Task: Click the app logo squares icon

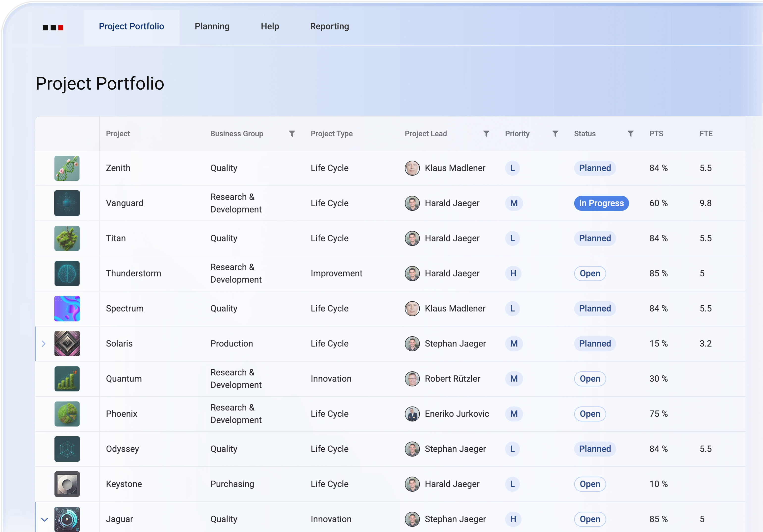Action: [53, 27]
